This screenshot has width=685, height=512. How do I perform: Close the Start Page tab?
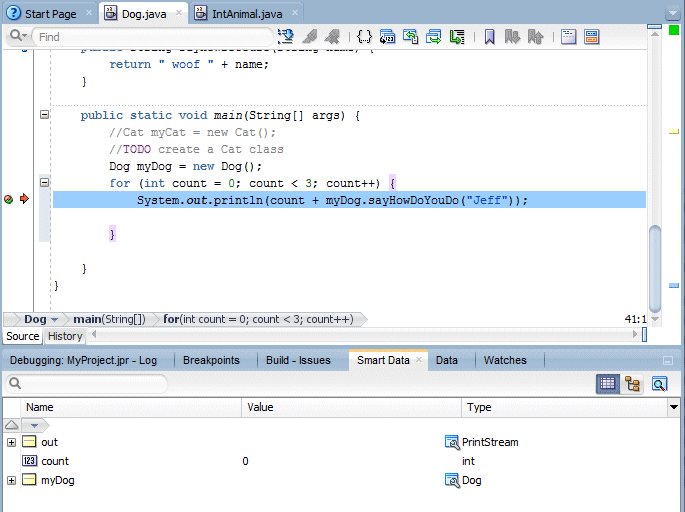coord(89,13)
